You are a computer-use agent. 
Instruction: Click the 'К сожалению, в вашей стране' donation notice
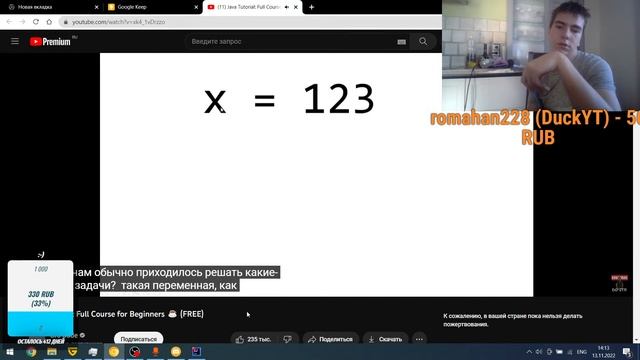pos(513,320)
